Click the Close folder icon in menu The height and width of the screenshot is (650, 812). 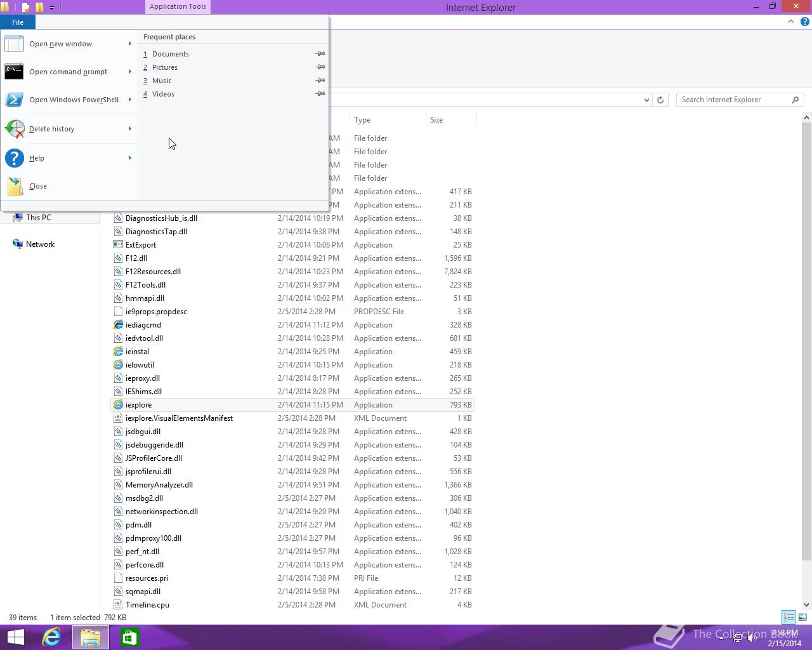click(x=15, y=186)
